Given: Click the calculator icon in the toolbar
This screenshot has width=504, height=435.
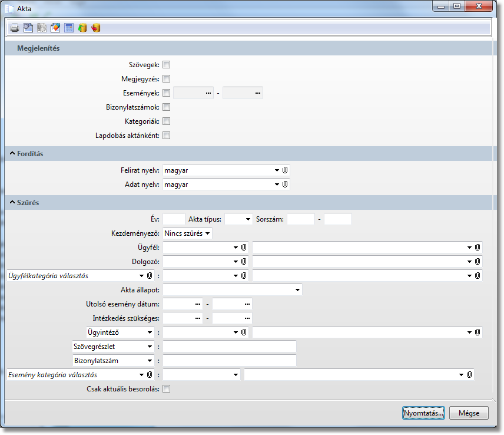Looking at the screenshot, I should pos(69,28).
